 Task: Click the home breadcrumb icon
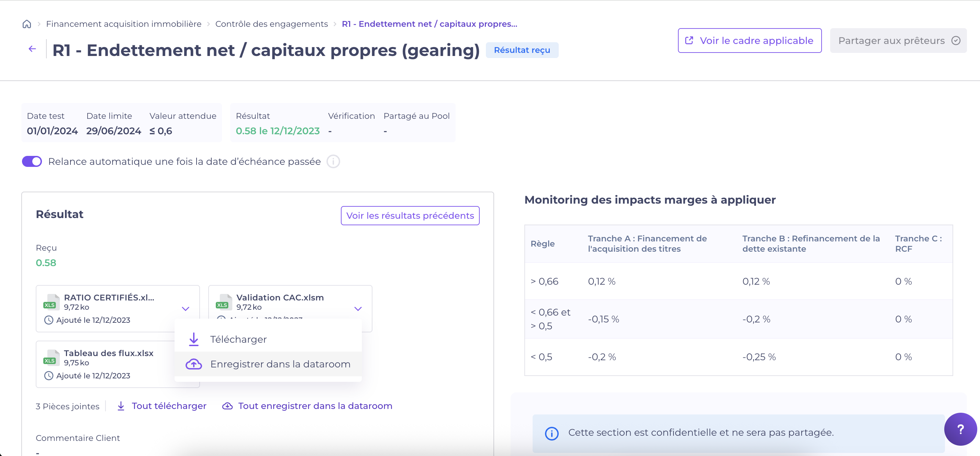[x=27, y=24]
